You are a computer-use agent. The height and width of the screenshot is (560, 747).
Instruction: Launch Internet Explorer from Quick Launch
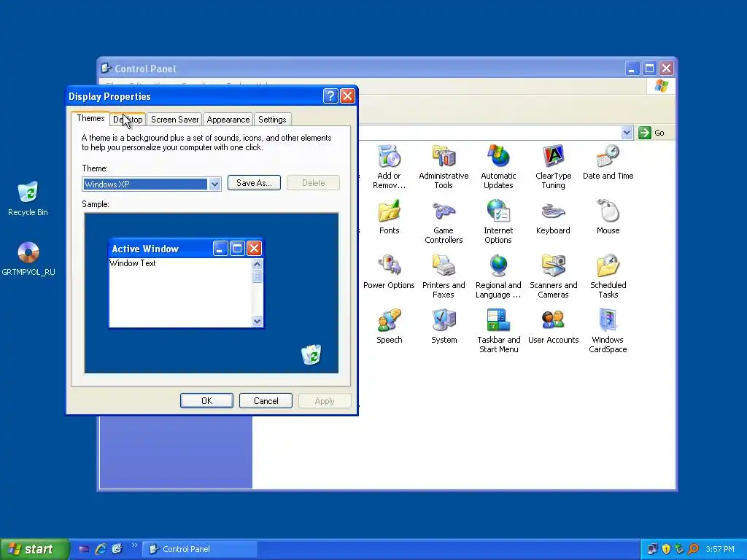click(x=101, y=548)
